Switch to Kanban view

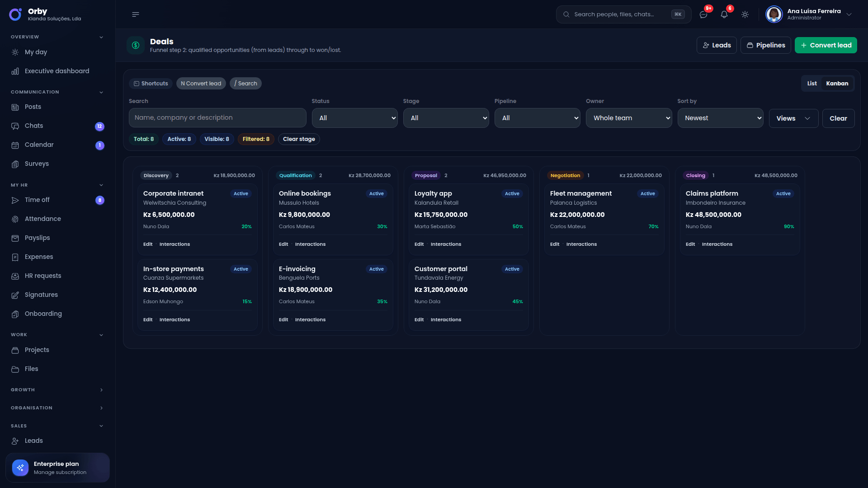click(837, 83)
